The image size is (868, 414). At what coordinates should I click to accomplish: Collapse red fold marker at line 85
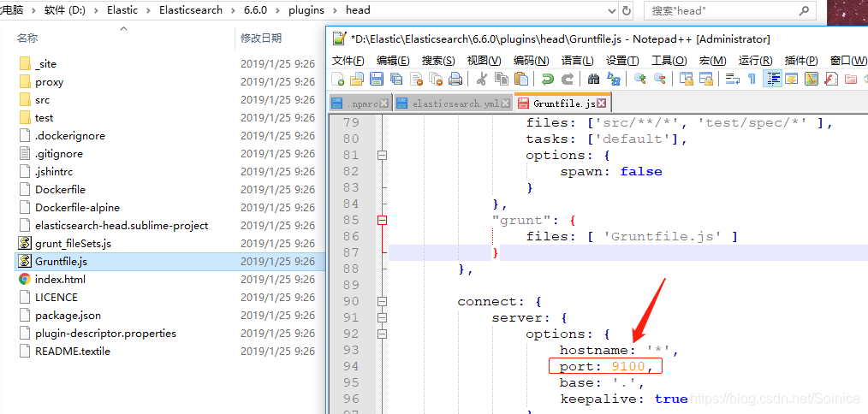point(382,221)
